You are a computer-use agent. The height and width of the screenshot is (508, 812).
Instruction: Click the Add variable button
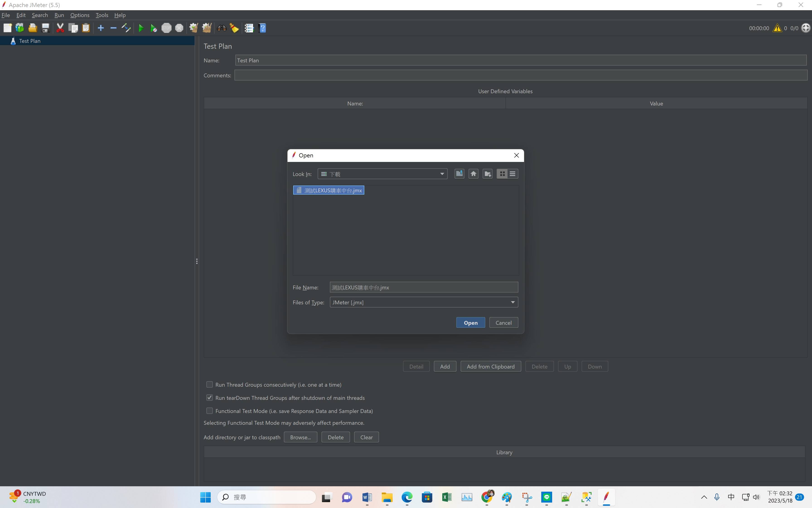pos(445,366)
